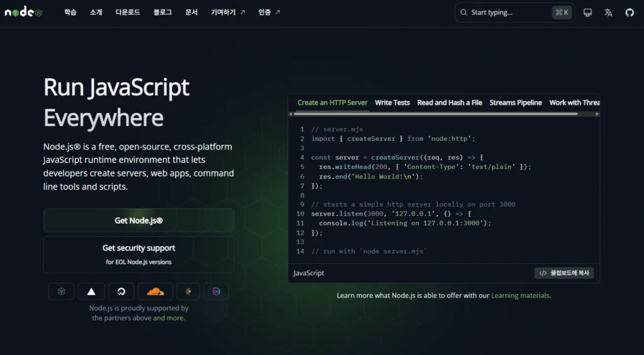Click the Vercel triangle partner logo

click(x=91, y=292)
